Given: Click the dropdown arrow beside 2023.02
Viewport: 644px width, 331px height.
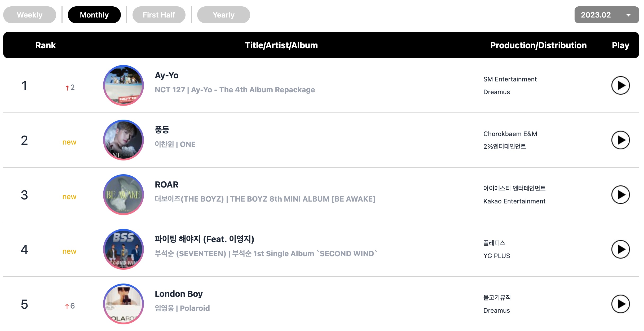Looking at the screenshot, I should tap(628, 15).
